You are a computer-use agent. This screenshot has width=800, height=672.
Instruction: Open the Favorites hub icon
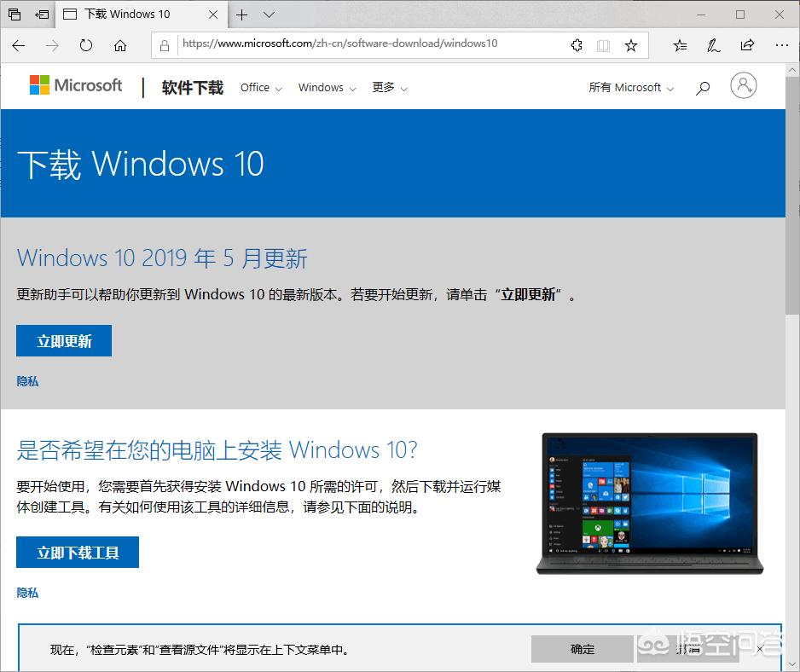680,45
